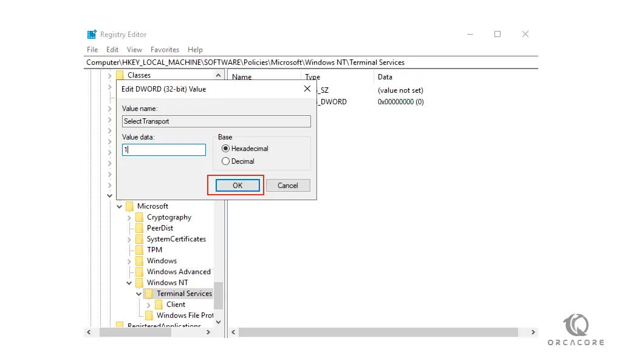Click the Value data text field
This screenshot has height=364, width=622.
pos(164,150)
